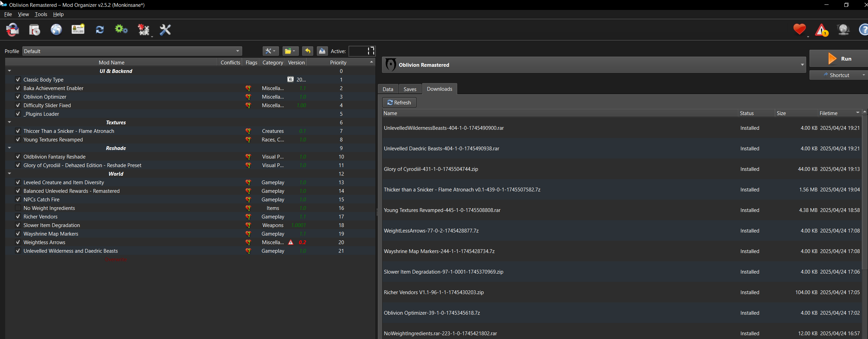Open the Profile Default dropdown
This screenshot has width=868, height=339.
pos(132,51)
